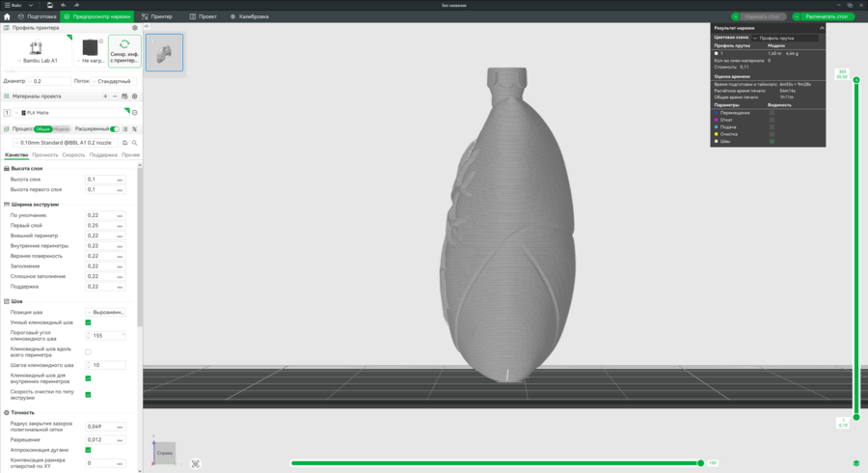Image resolution: width=868 pixels, height=473 pixels.
Task: Select the Скорость settings tab
Action: coord(73,155)
